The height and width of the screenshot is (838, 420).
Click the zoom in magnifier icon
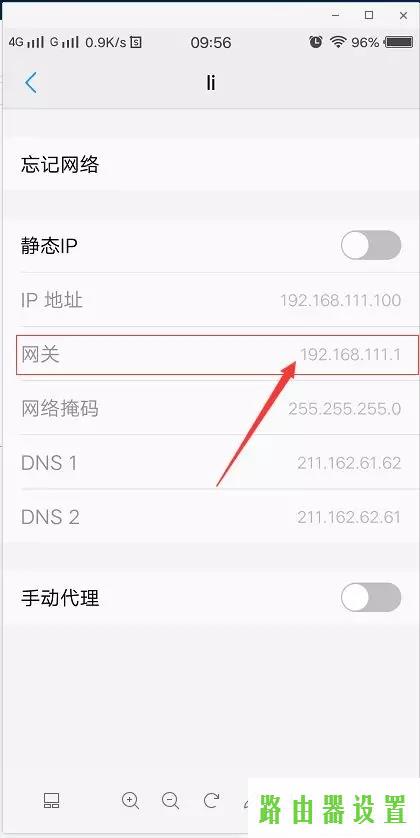coord(130,801)
